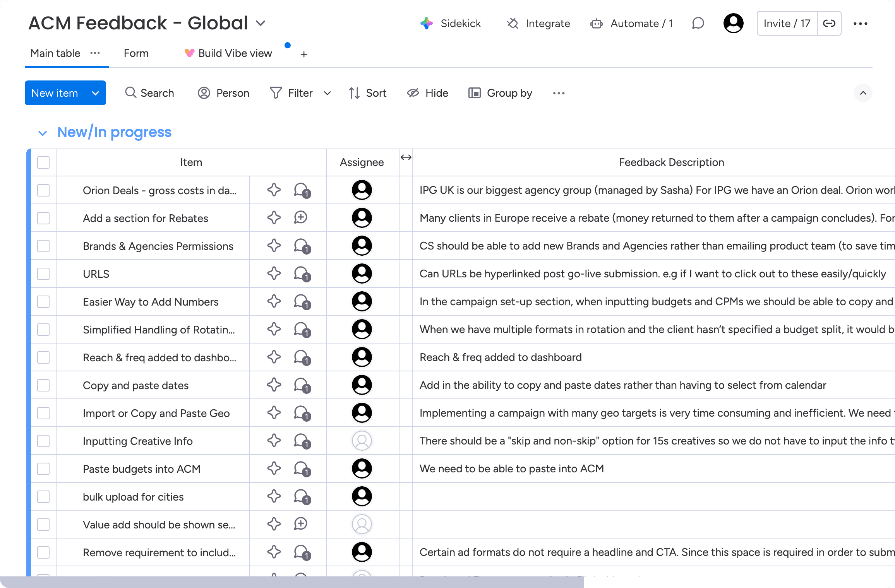This screenshot has height=588, width=895.
Task: Copy board link via link icon
Action: tap(829, 24)
